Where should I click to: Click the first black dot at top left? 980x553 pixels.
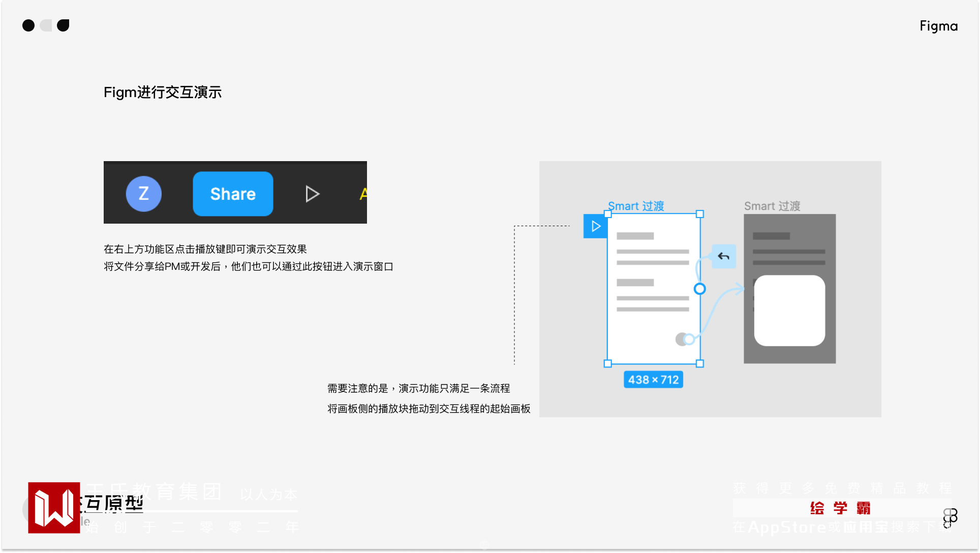[x=28, y=25]
